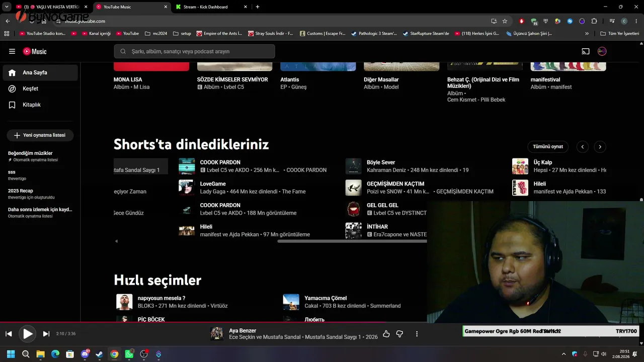Open the Beğendiğim müzikler playlist

pyautogui.click(x=30, y=153)
